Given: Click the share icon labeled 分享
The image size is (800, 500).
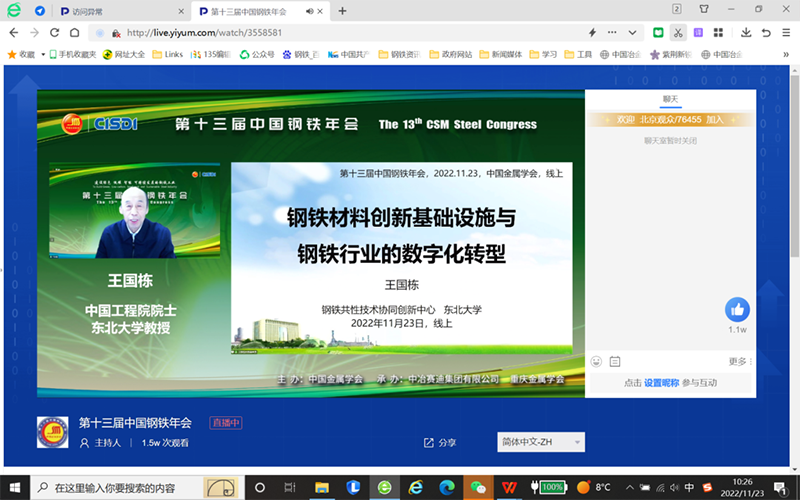Looking at the screenshot, I should tap(439, 442).
